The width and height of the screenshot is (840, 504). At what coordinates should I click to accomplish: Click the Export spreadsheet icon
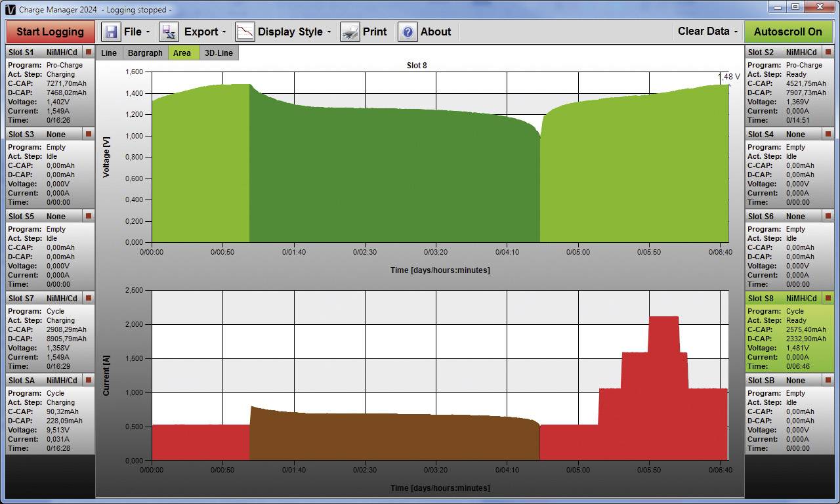(x=169, y=31)
